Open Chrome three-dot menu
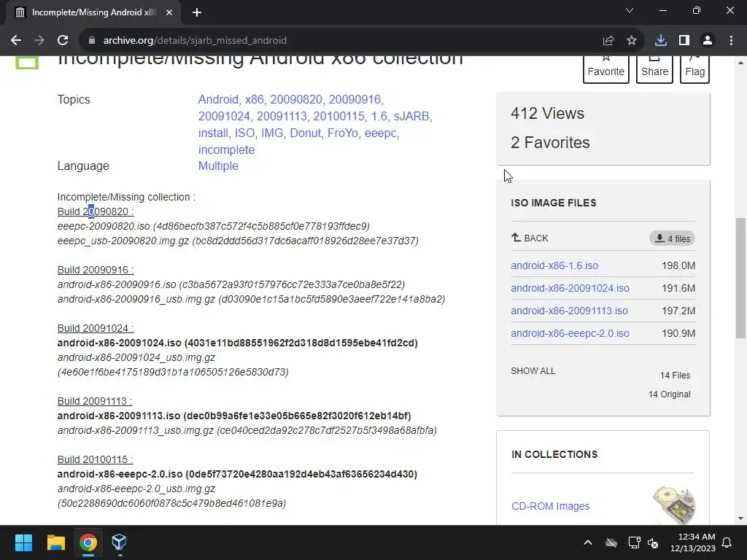The image size is (747, 560). (731, 41)
